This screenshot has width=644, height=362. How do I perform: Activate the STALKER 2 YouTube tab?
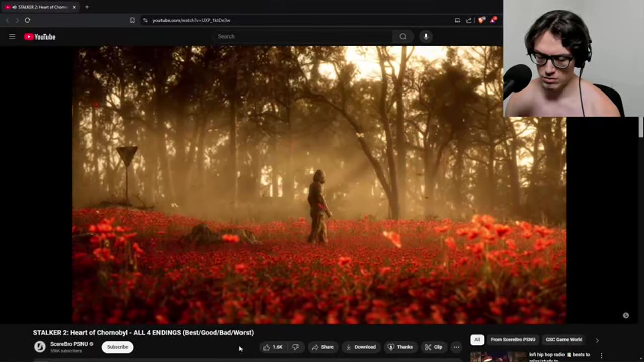pos(40,7)
